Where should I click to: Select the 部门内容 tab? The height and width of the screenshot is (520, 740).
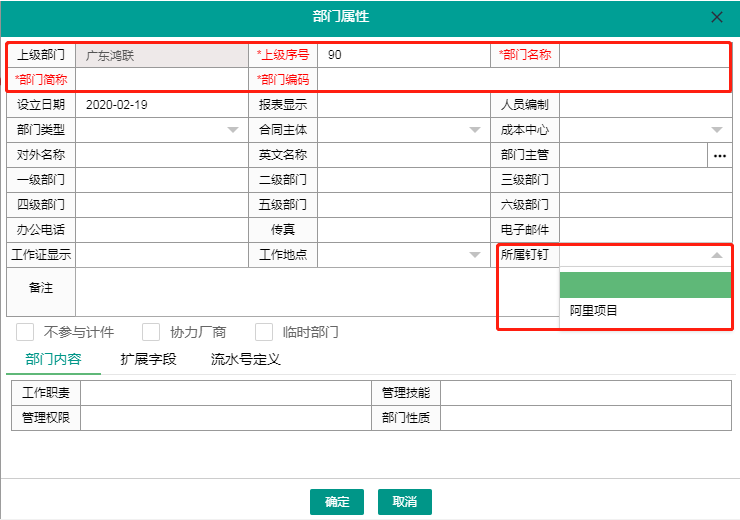[53, 359]
